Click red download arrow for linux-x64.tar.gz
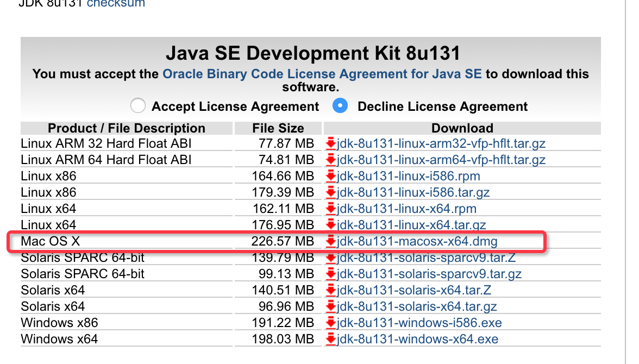This screenshot has height=364, width=639. 330,225
